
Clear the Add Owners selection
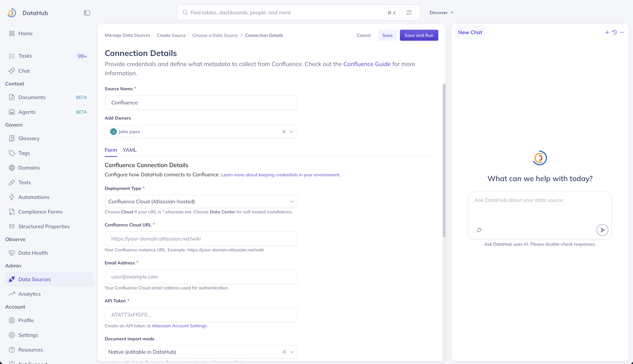point(284,132)
